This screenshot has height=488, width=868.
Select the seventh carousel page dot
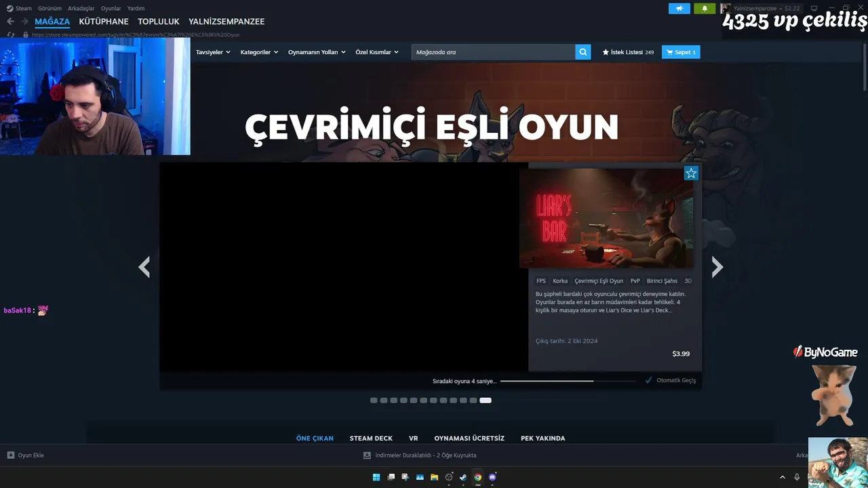point(433,401)
